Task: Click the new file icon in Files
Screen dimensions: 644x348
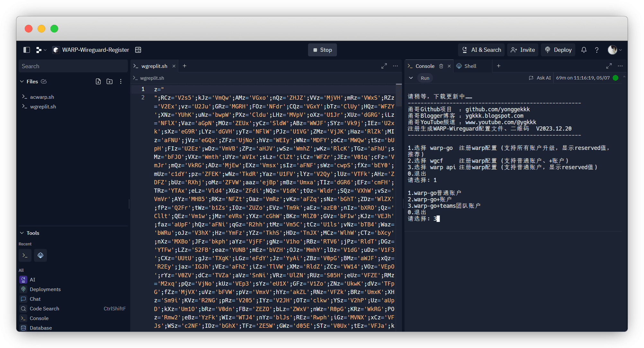Action: click(98, 81)
